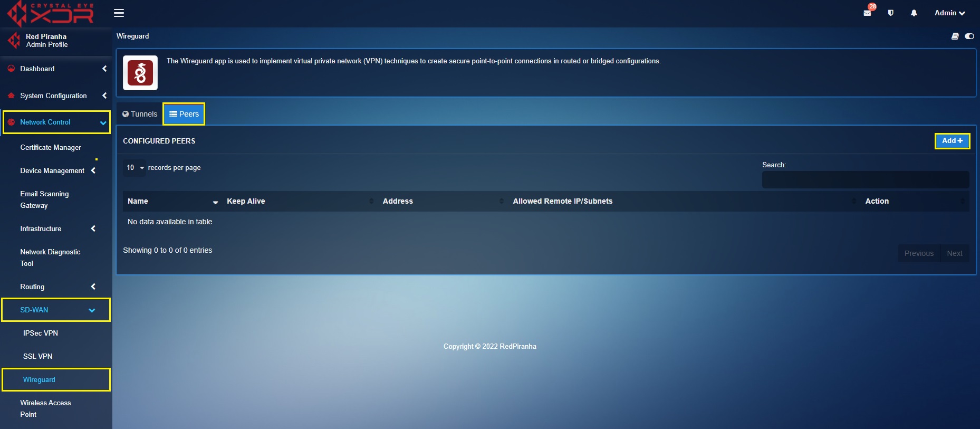This screenshot has height=429, width=980.
Task: Open the bell alerts icon
Action: click(914, 13)
